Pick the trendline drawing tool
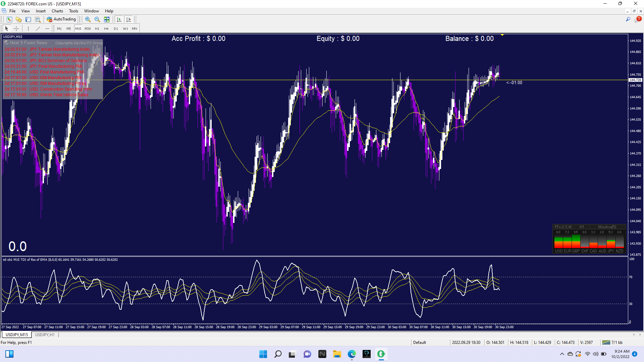The height and width of the screenshot is (362, 644). pyautogui.click(x=38, y=29)
